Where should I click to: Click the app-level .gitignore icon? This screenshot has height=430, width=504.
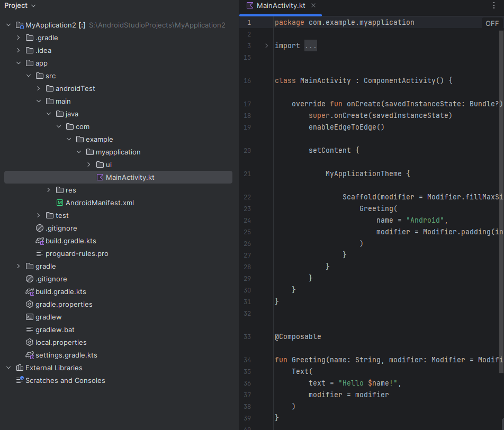(40, 228)
